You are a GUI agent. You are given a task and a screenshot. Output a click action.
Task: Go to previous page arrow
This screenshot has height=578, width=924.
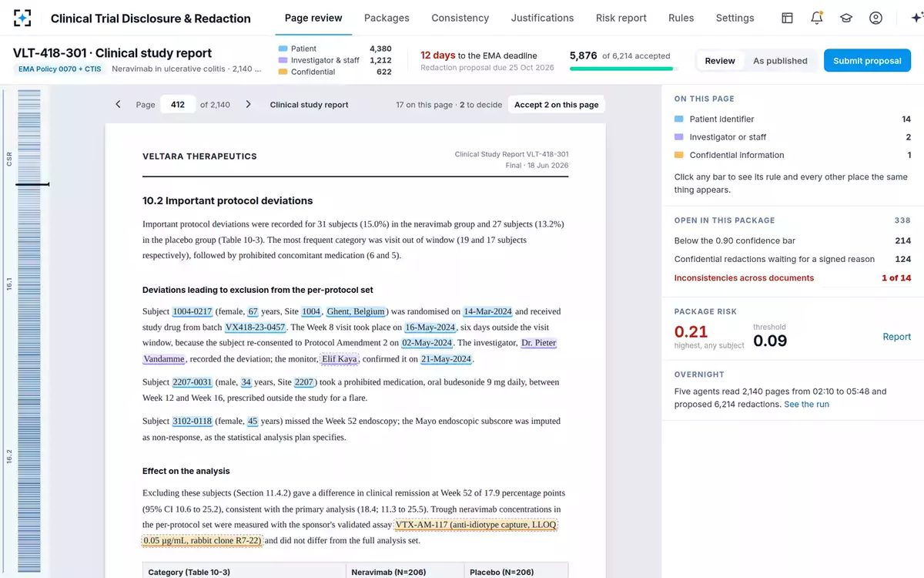[x=118, y=104]
